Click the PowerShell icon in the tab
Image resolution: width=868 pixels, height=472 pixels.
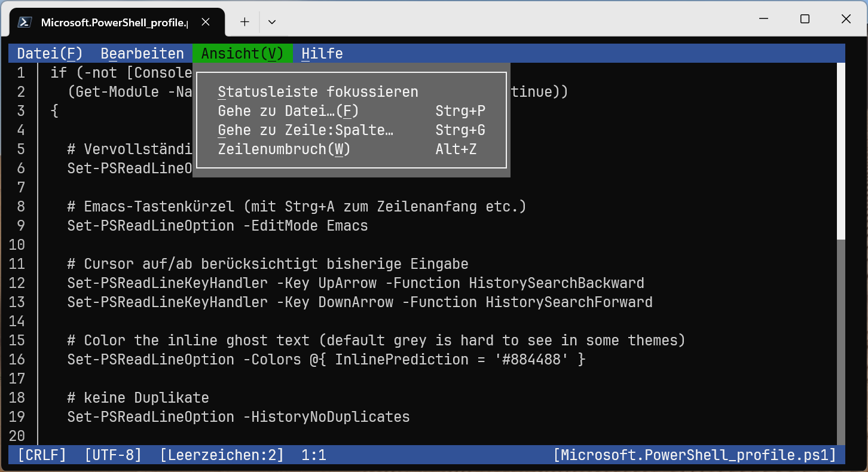pos(25,22)
